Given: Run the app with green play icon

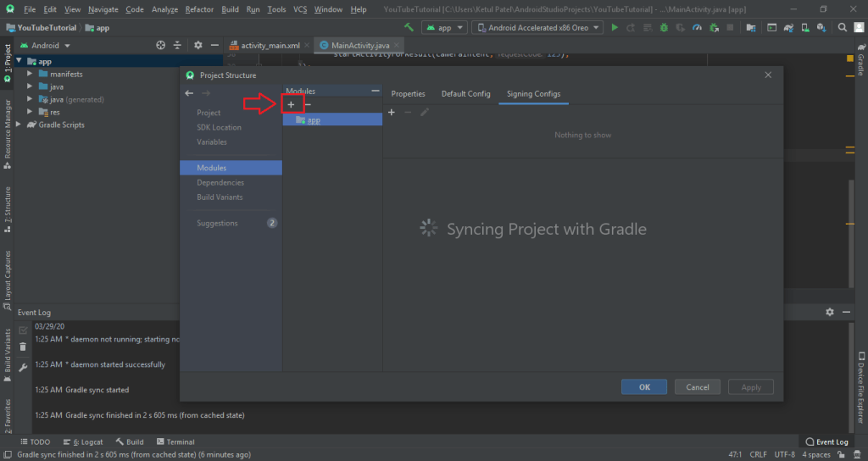Looking at the screenshot, I should (x=615, y=27).
